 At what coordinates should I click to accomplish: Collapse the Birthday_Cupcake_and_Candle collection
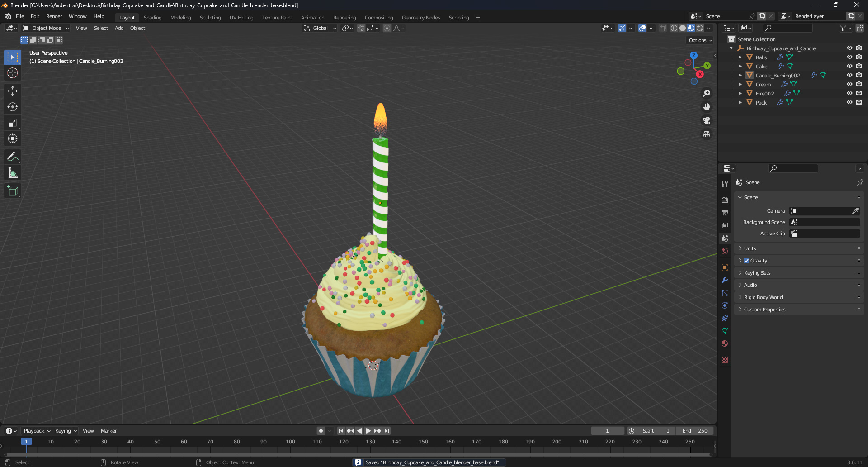[x=731, y=48]
